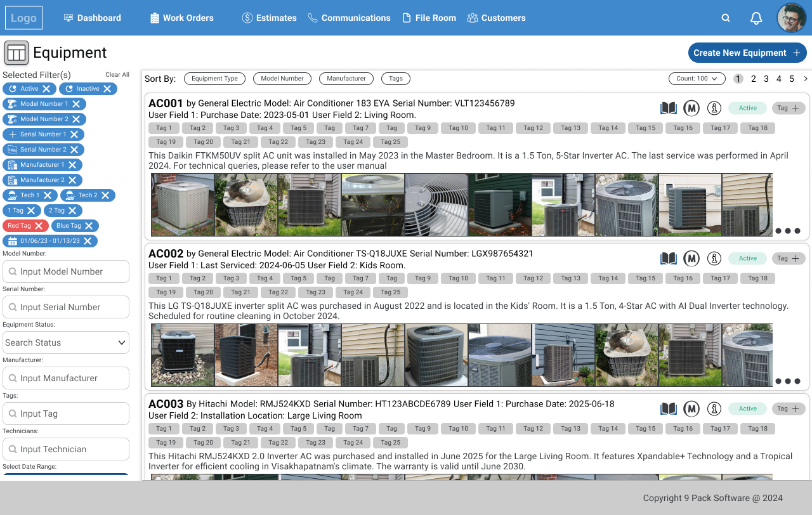Remove the Inactive filter chip

(107, 89)
